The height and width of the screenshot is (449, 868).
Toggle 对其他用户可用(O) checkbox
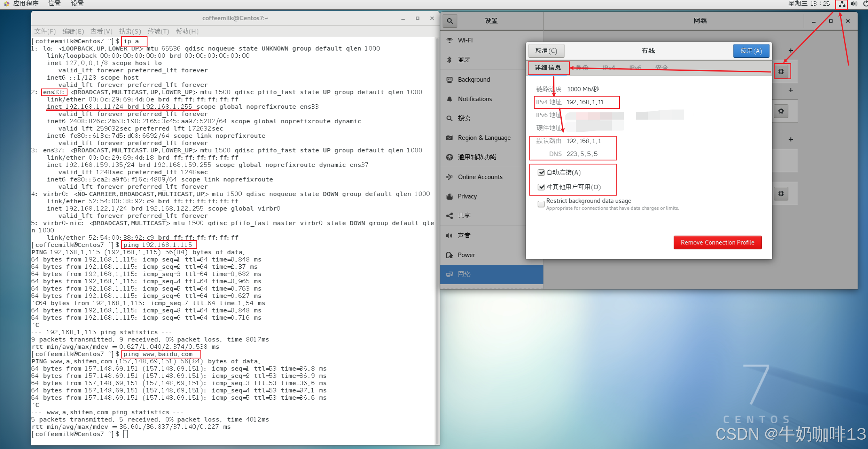[x=541, y=187]
